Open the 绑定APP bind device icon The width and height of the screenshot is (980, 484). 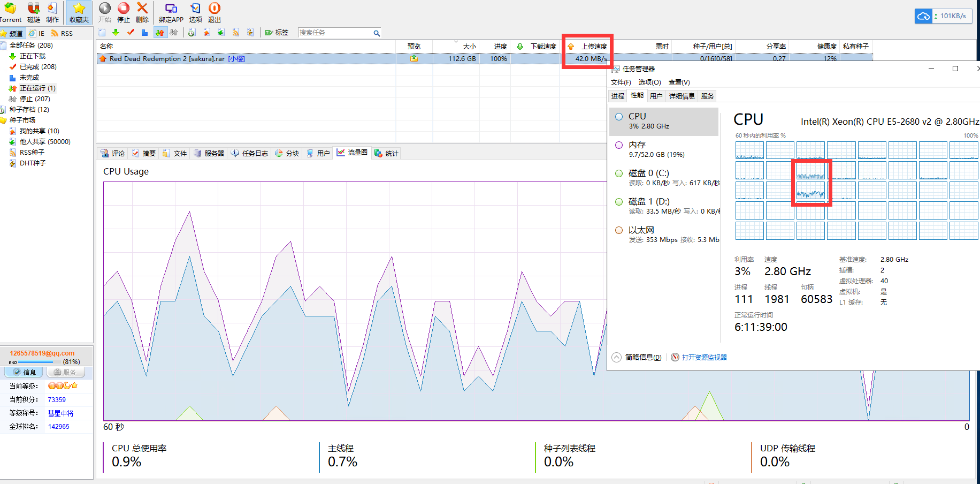171,9
